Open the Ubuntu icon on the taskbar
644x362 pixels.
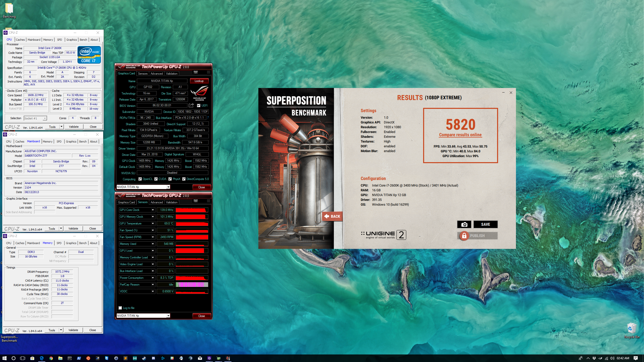click(88, 358)
